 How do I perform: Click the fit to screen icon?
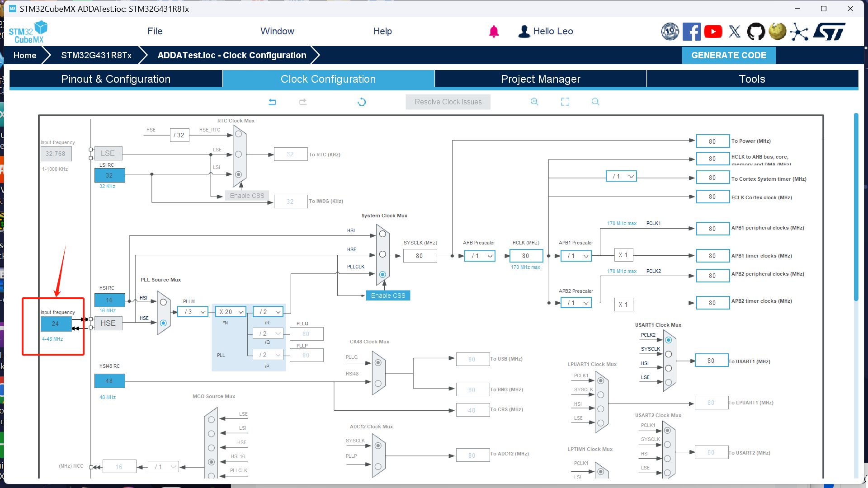[565, 102]
